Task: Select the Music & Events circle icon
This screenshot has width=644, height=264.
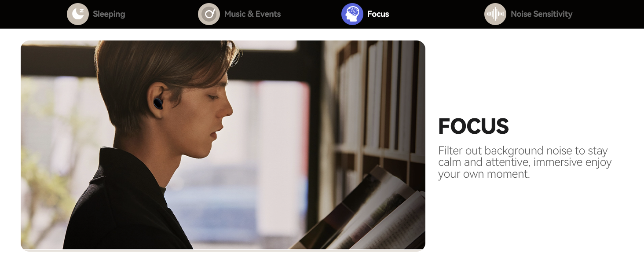Action: (x=209, y=14)
